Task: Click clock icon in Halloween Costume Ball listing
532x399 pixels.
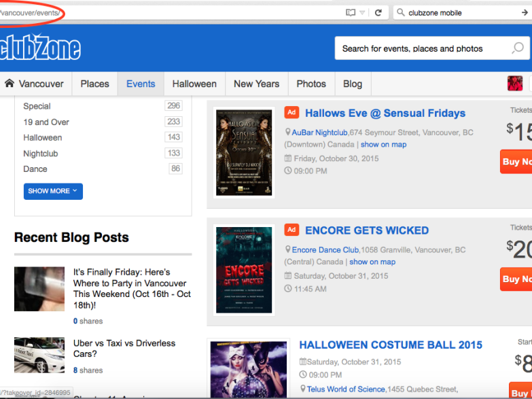Action: point(302,375)
